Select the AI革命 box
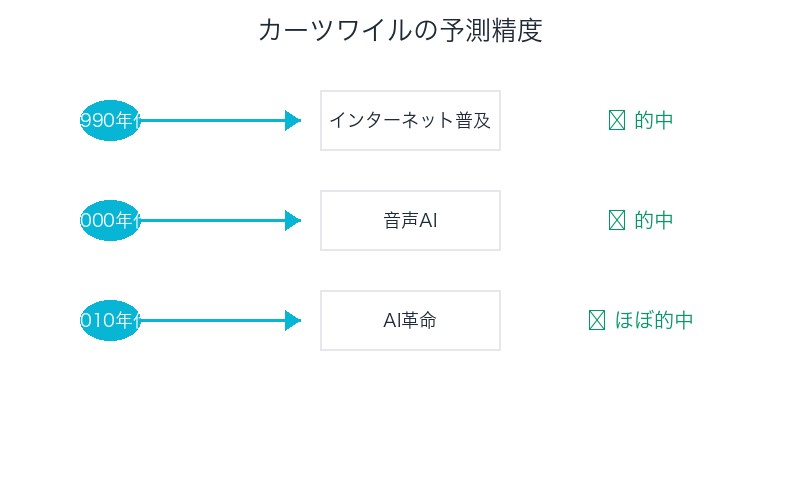800x500 pixels. coord(410,321)
